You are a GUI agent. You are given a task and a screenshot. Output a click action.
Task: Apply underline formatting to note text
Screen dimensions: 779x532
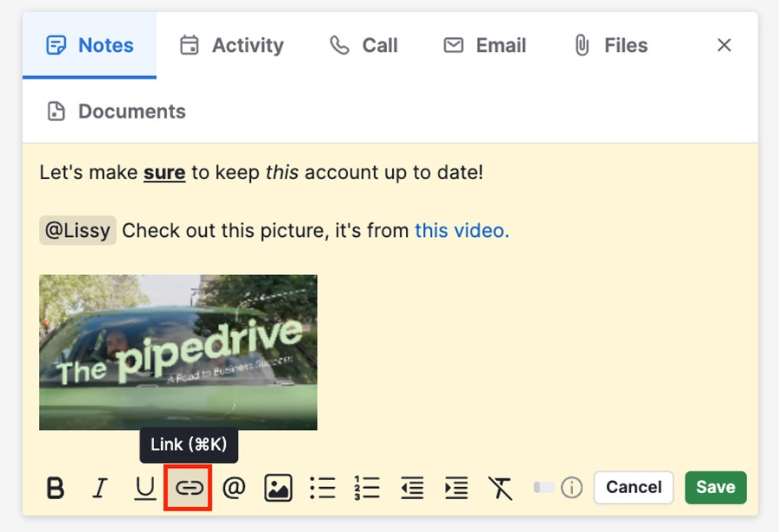tap(145, 487)
